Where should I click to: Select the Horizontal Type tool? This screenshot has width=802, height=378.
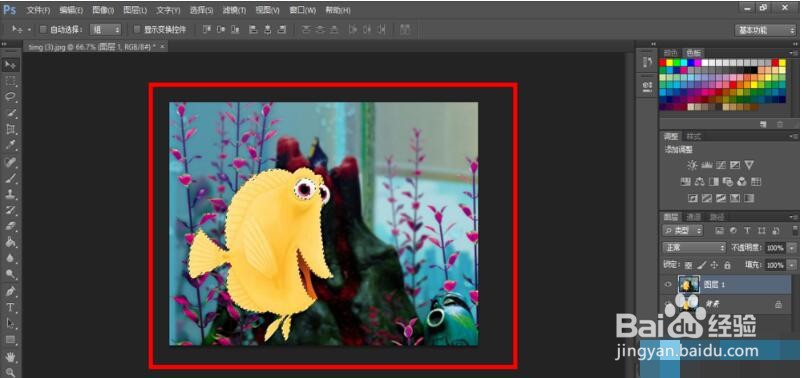click(10, 307)
